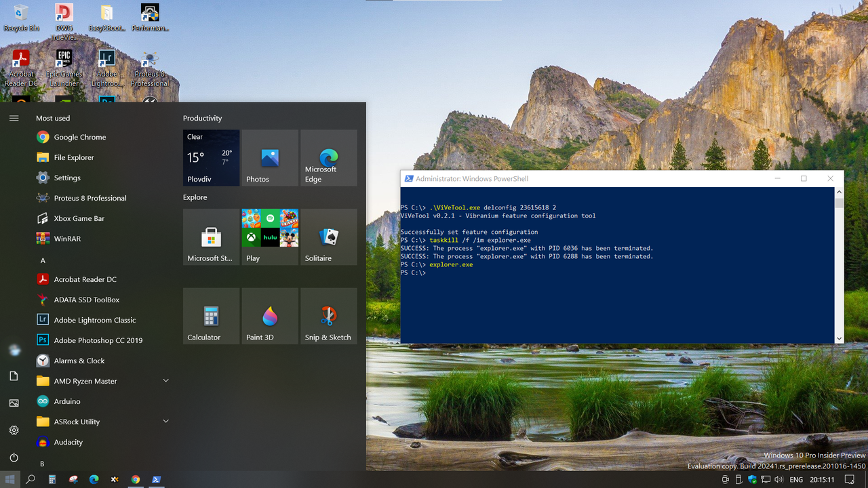This screenshot has height=488, width=868.
Task: Click the user account avatar in Start sidebar
Action: point(14,349)
